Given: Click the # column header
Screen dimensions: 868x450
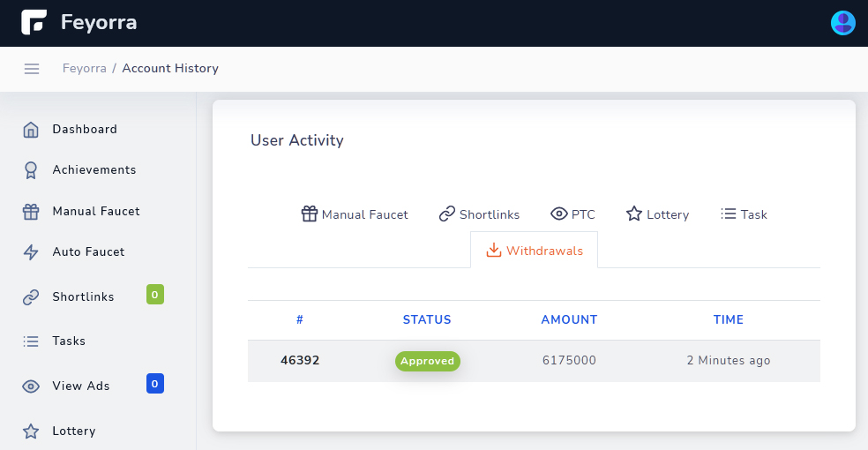Looking at the screenshot, I should (300, 319).
